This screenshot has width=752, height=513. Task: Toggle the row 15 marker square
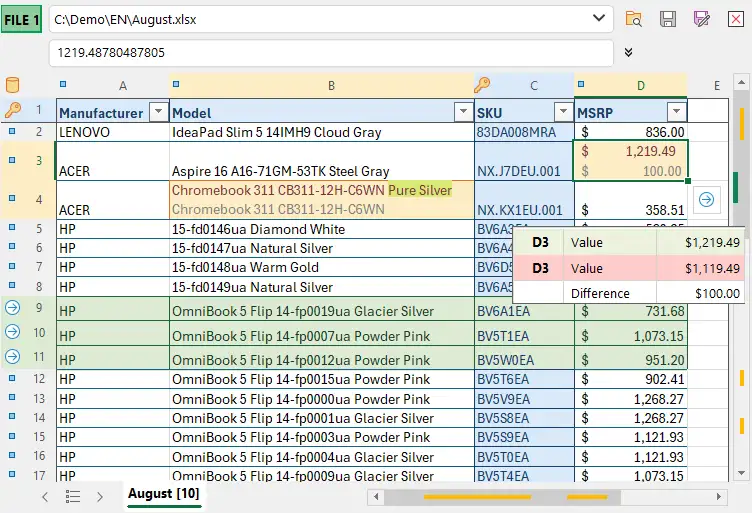[12, 436]
